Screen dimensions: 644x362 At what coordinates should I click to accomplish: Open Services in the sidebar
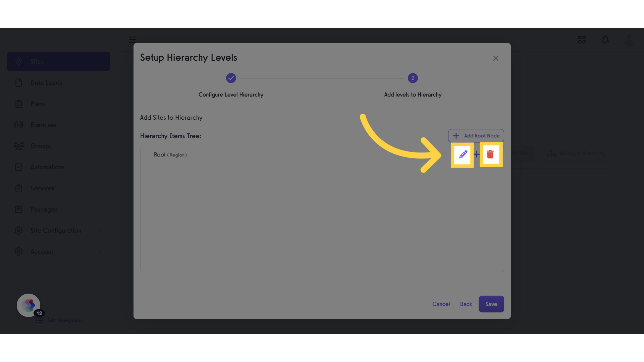coord(58,188)
